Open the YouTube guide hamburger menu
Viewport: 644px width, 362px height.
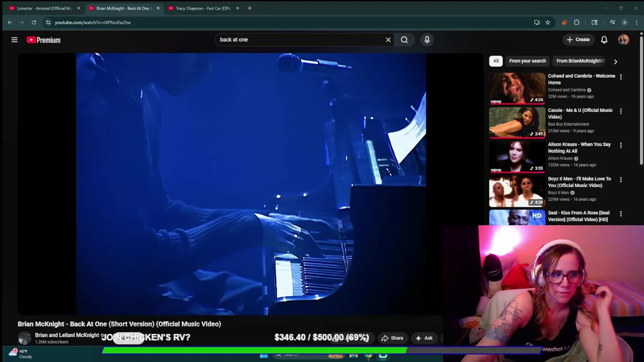click(x=15, y=40)
